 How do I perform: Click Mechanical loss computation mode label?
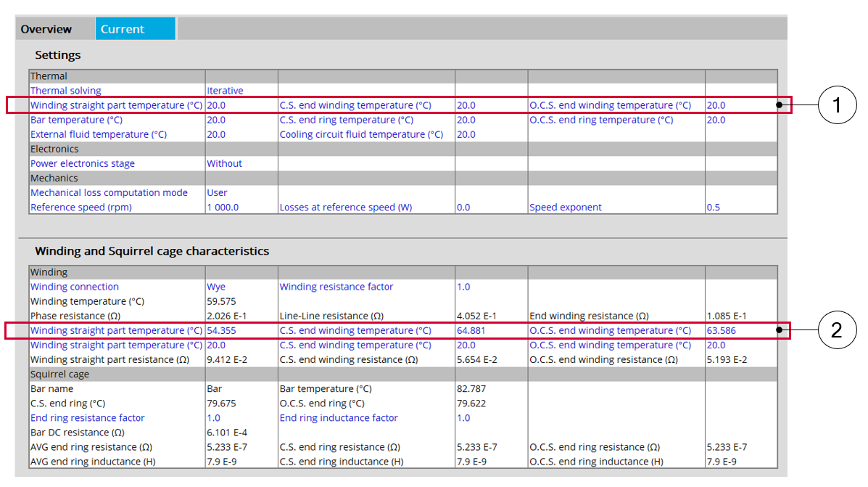pos(109,192)
